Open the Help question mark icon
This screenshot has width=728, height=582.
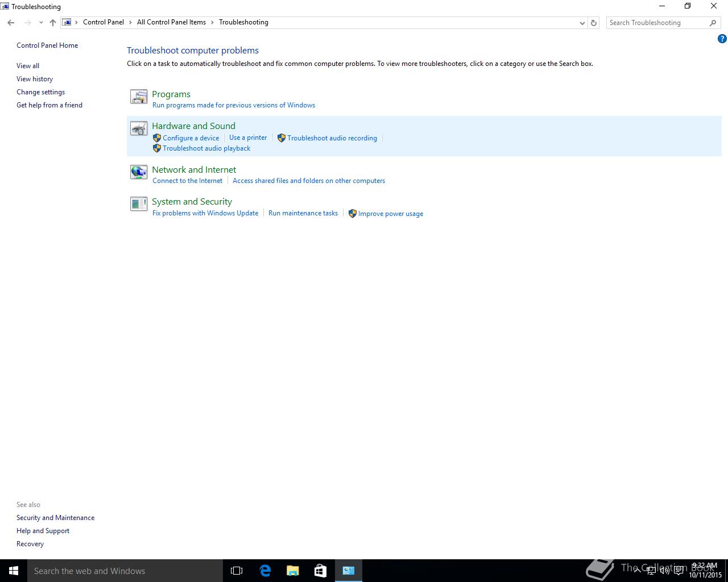(x=722, y=39)
